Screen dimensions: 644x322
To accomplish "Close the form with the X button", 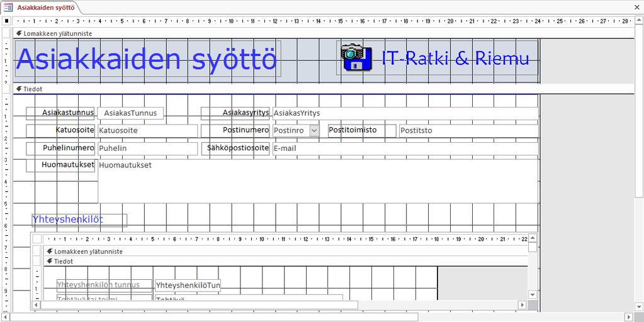I will pyautogui.click(x=637, y=8).
